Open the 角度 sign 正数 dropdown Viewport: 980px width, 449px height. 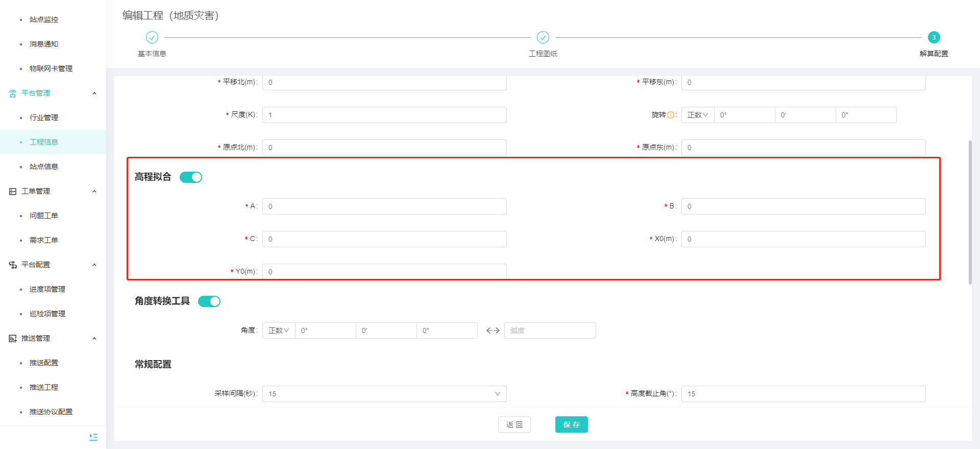coord(279,330)
